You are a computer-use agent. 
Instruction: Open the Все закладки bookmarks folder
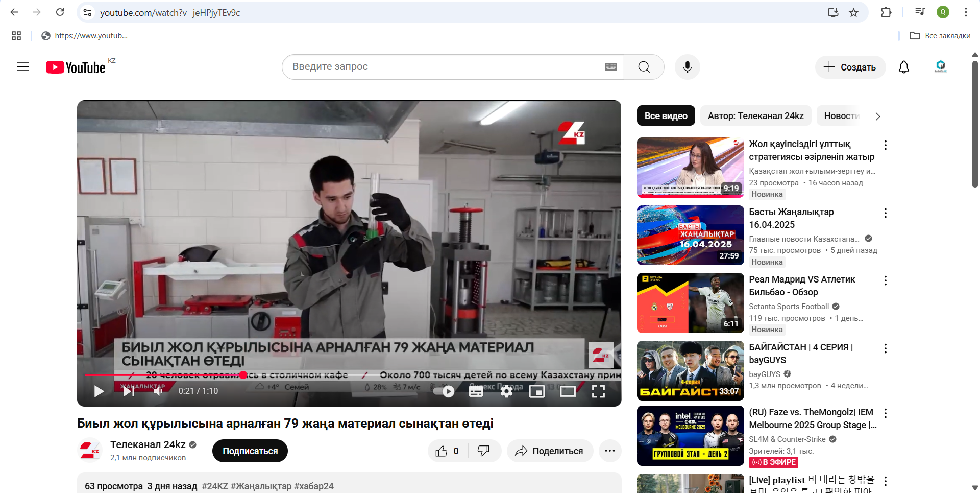[940, 36]
